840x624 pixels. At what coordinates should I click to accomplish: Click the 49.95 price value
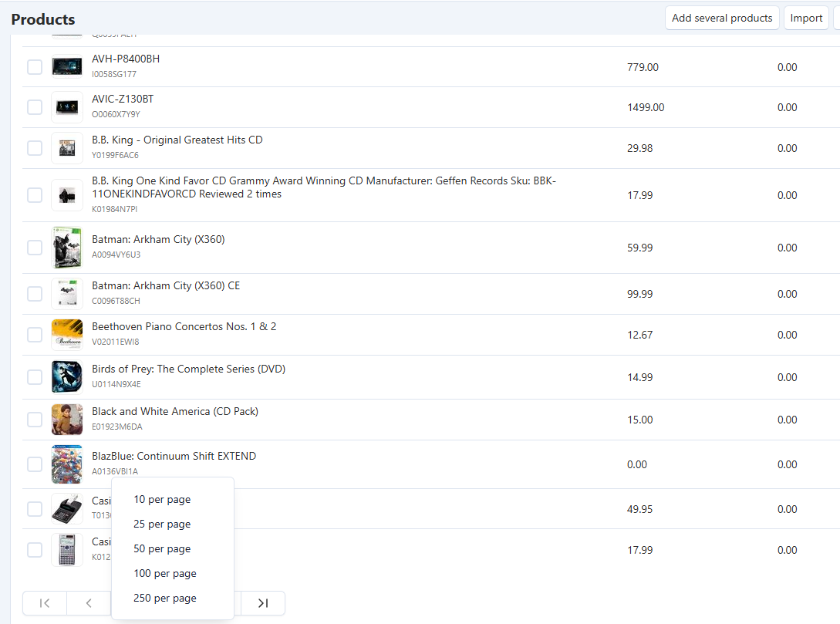tap(639, 509)
